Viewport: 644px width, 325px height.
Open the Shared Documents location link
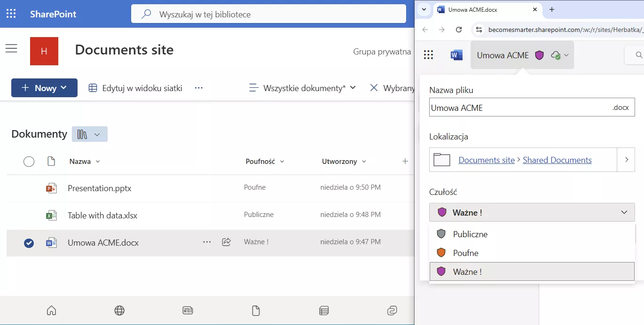click(557, 160)
